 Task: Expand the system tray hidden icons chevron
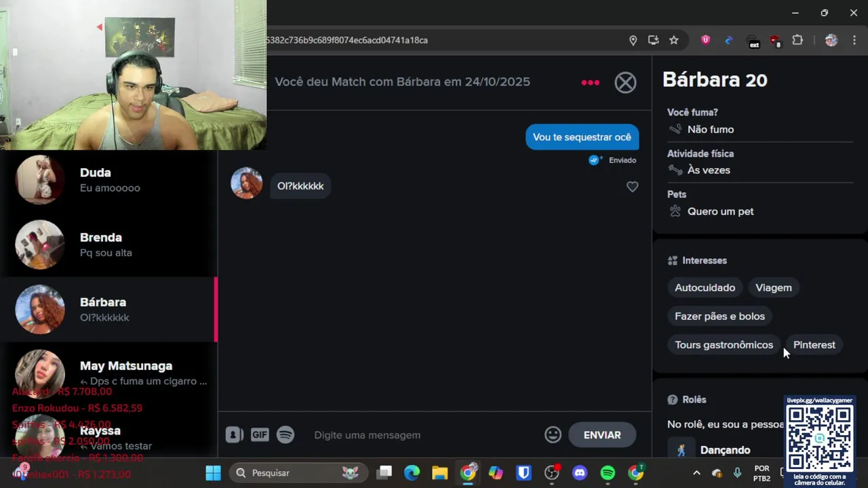(696, 472)
